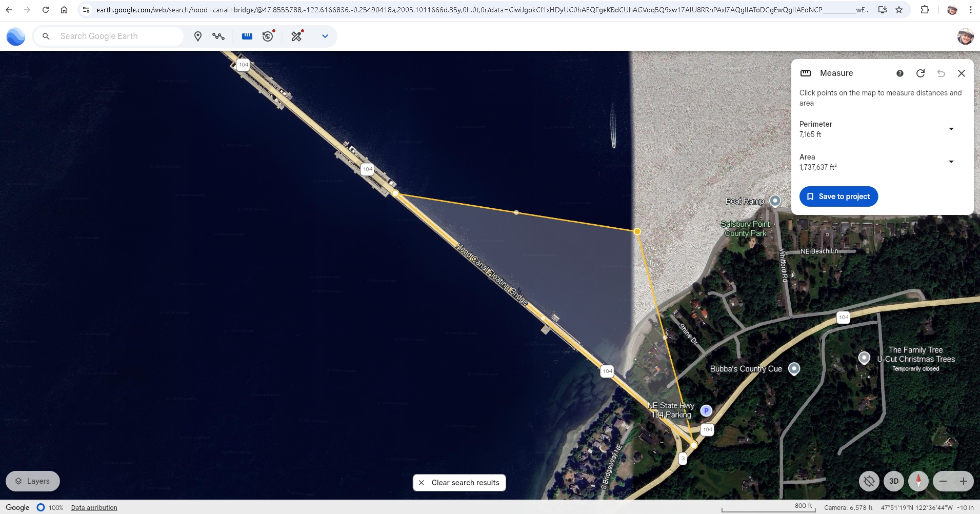Toggle the rotation lock button
The height and width of the screenshot is (514, 980).
869,481
